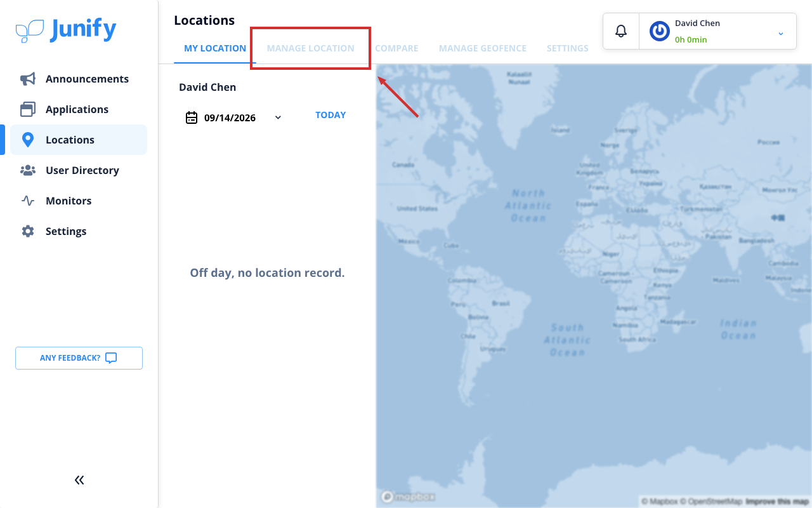This screenshot has height=508, width=812.
Task: Switch to Manage Location tab
Action: pyautogui.click(x=311, y=48)
